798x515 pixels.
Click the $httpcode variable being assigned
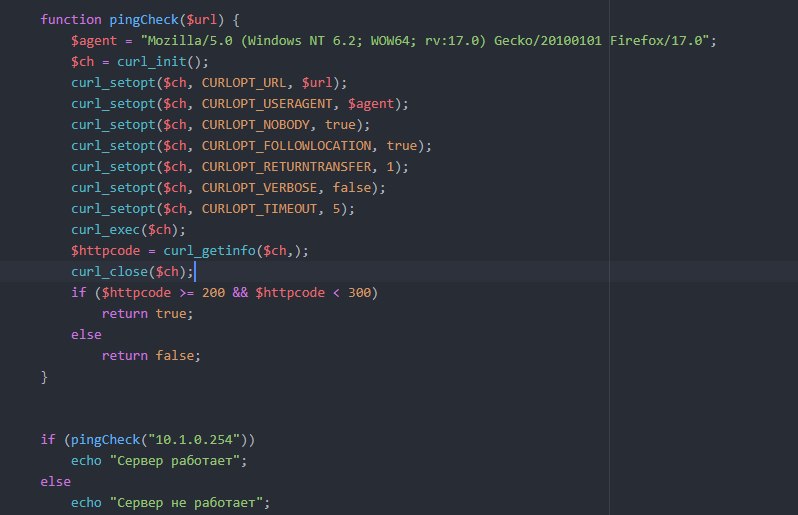[x=105, y=251]
